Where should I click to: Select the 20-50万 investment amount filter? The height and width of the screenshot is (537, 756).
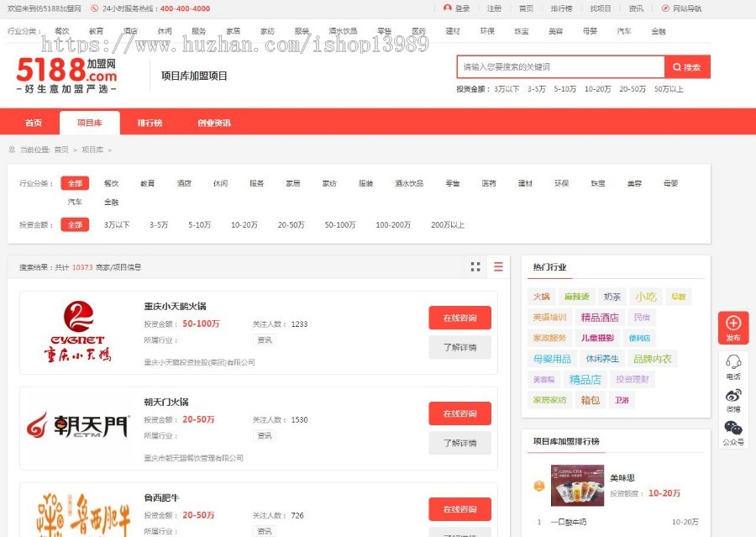pos(292,224)
